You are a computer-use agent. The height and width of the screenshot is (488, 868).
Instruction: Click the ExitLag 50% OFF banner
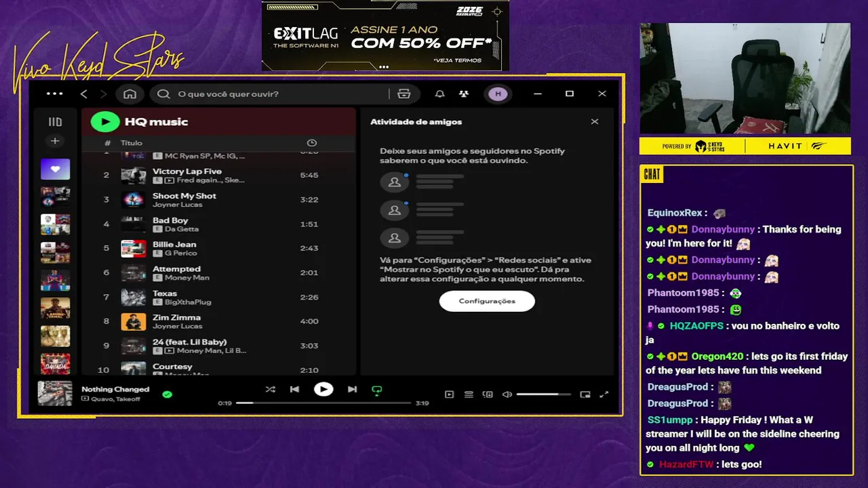pos(385,36)
